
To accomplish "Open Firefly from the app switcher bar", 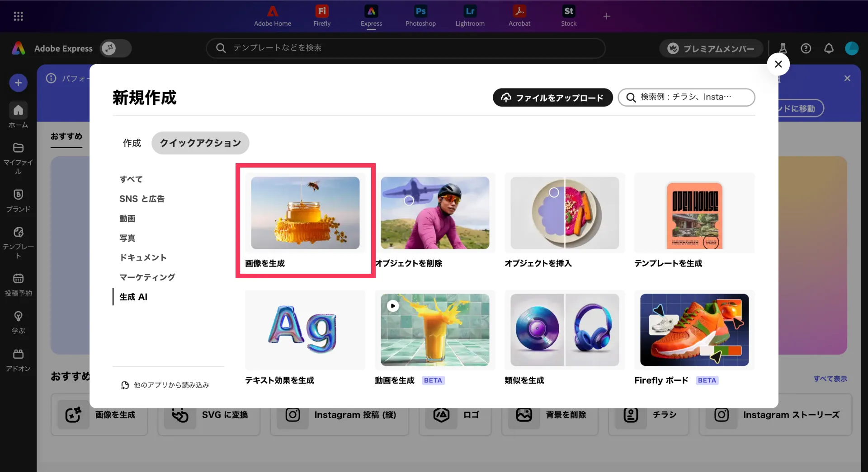I will tap(321, 16).
